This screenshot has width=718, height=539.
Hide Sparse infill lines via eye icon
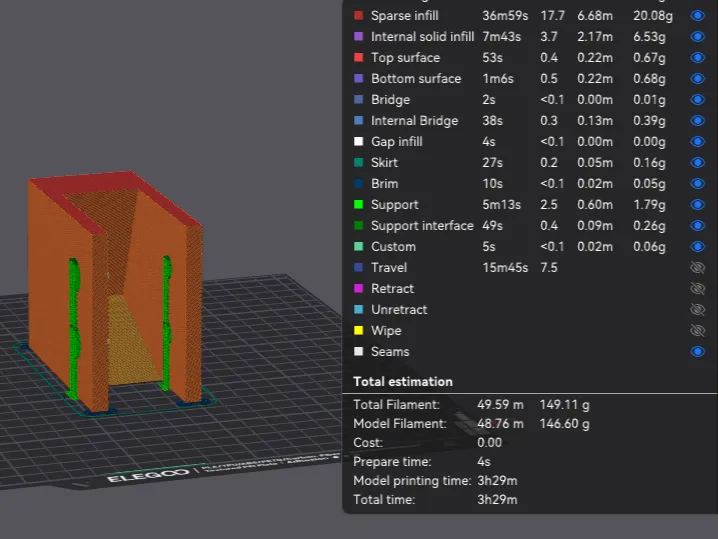pos(697,16)
